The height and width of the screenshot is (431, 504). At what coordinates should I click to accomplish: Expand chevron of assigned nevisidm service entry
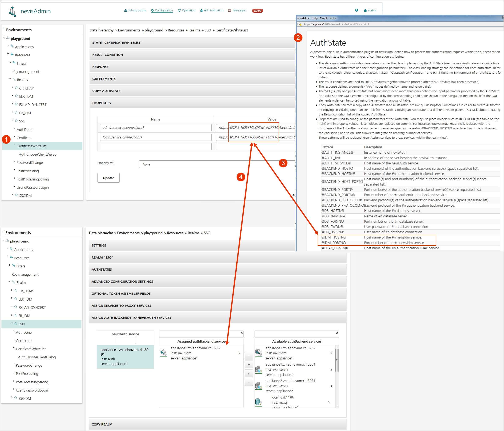coord(239,353)
